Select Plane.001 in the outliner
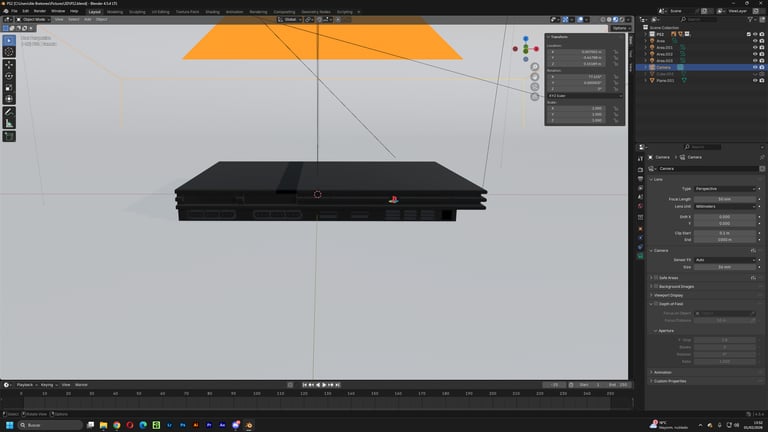 click(x=665, y=80)
